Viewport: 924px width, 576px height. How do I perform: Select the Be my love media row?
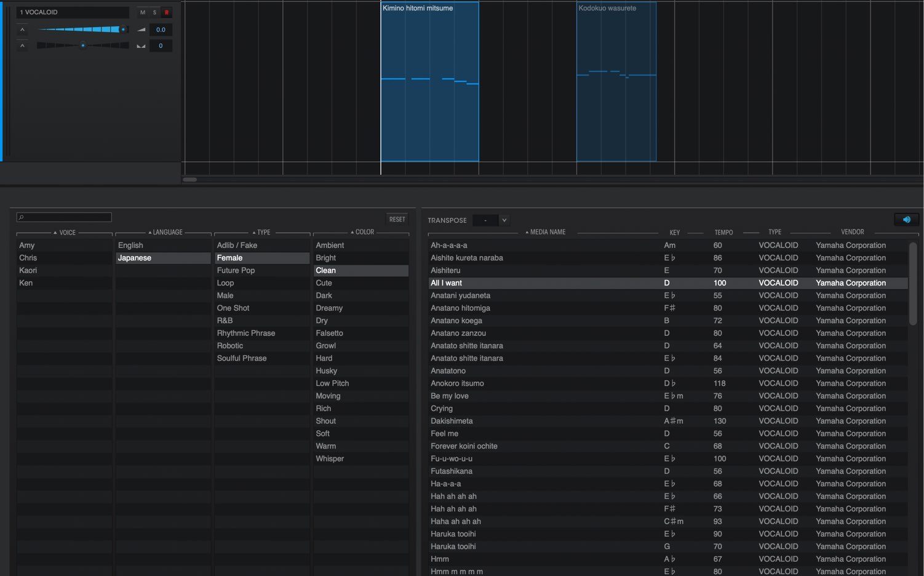tap(668, 396)
